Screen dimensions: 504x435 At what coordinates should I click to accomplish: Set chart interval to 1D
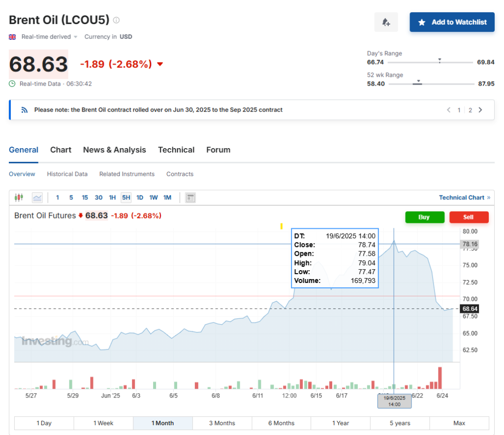[x=140, y=198]
